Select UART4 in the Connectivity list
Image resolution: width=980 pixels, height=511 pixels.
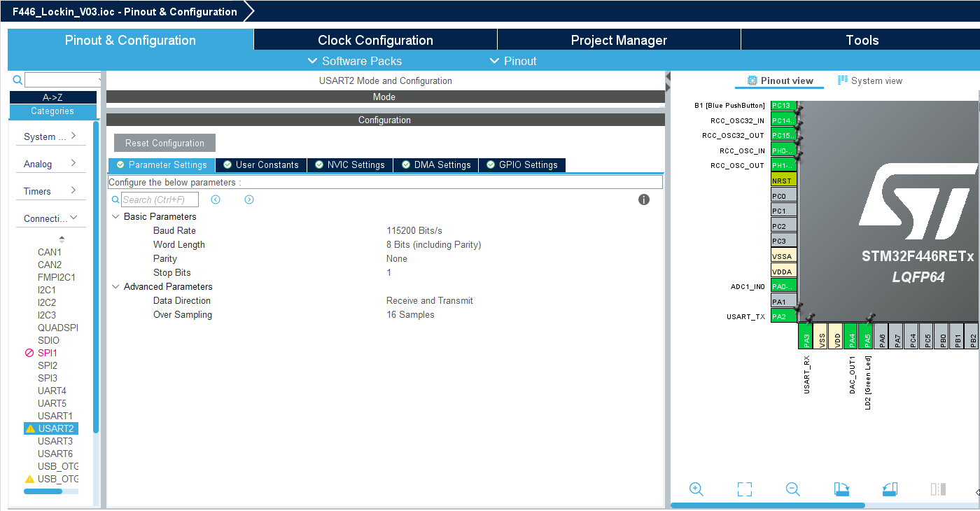click(52, 391)
